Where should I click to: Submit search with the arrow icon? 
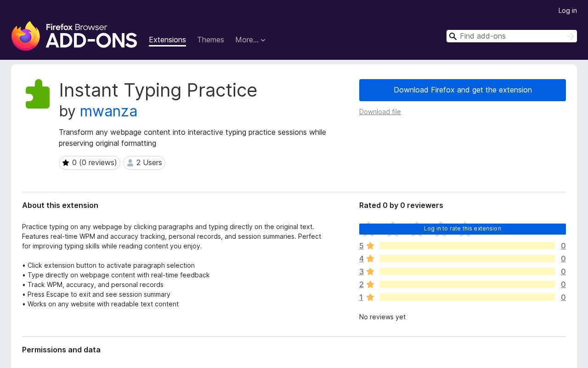(x=571, y=36)
